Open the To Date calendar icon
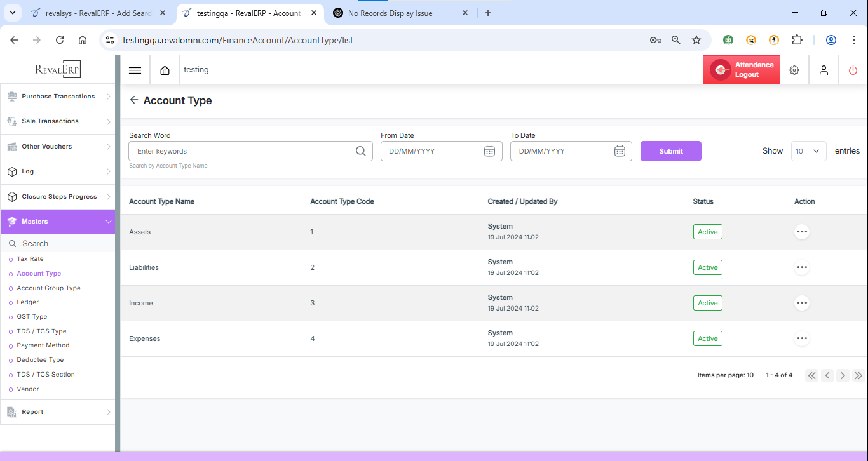Screen dimensions: 868x461 click(x=620, y=151)
